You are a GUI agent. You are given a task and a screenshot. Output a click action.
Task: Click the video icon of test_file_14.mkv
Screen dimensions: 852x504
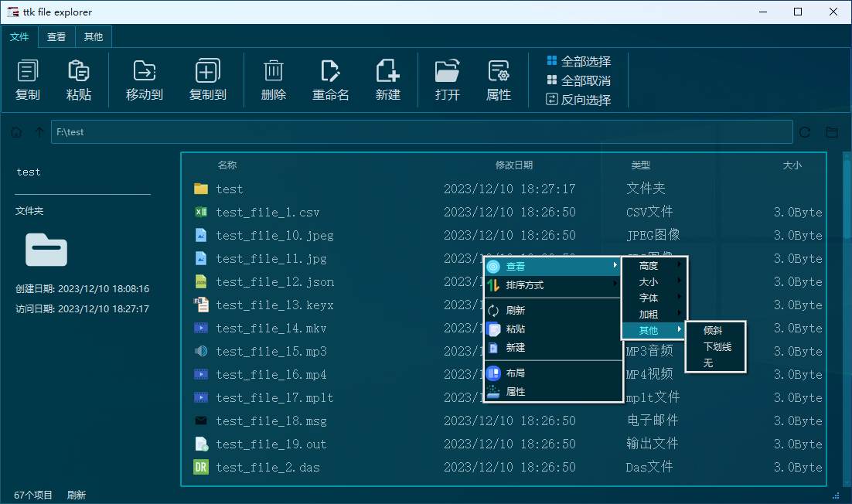[x=201, y=328]
